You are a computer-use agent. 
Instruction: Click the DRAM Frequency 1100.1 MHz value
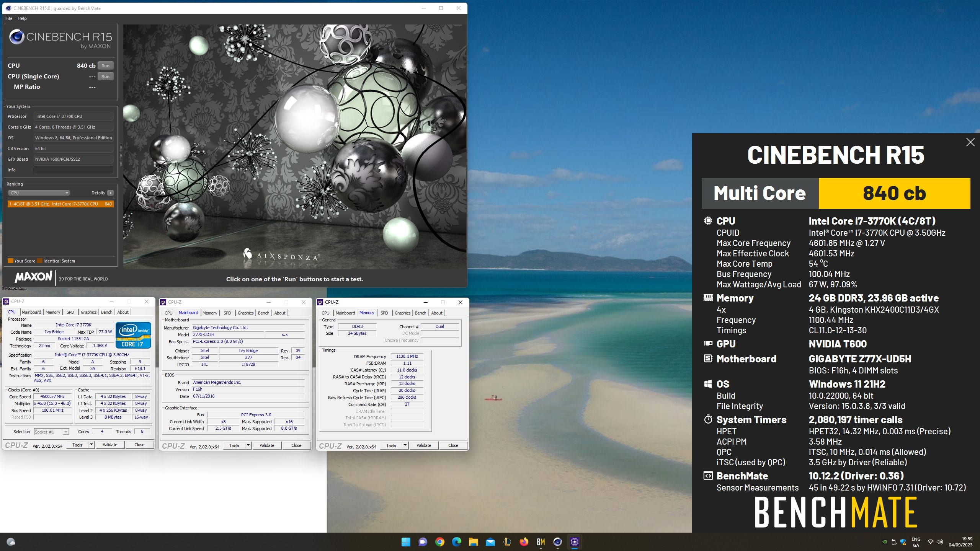click(407, 356)
